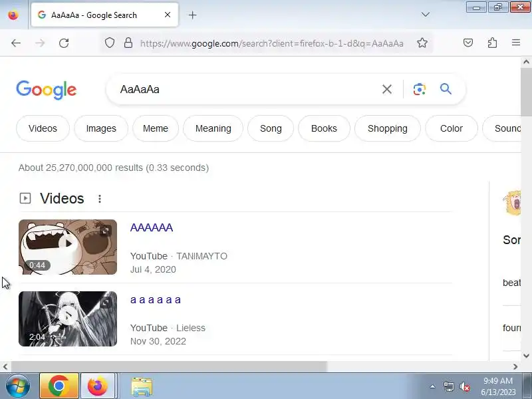Viewport: 532px width, 399px height.
Task: Click the horizontal scrollbar thumb
Action: (x=169, y=367)
